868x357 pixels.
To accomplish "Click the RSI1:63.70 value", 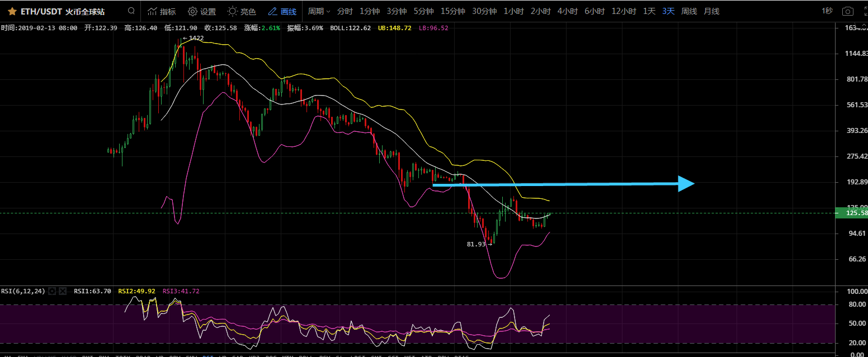I will click(92, 291).
